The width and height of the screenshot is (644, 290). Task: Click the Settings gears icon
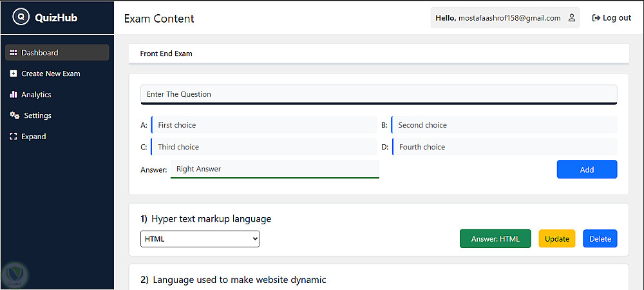point(14,115)
